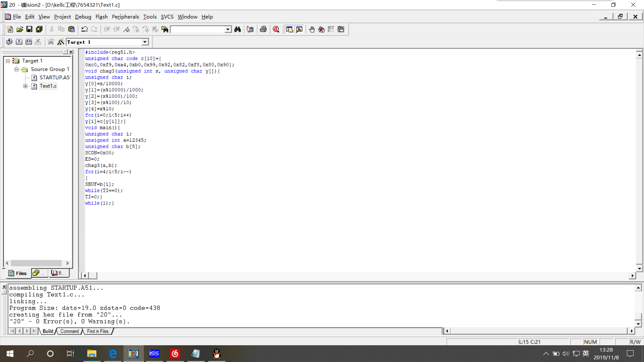Open the Tools menu
This screenshot has width=644, height=362.
pos(150,17)
